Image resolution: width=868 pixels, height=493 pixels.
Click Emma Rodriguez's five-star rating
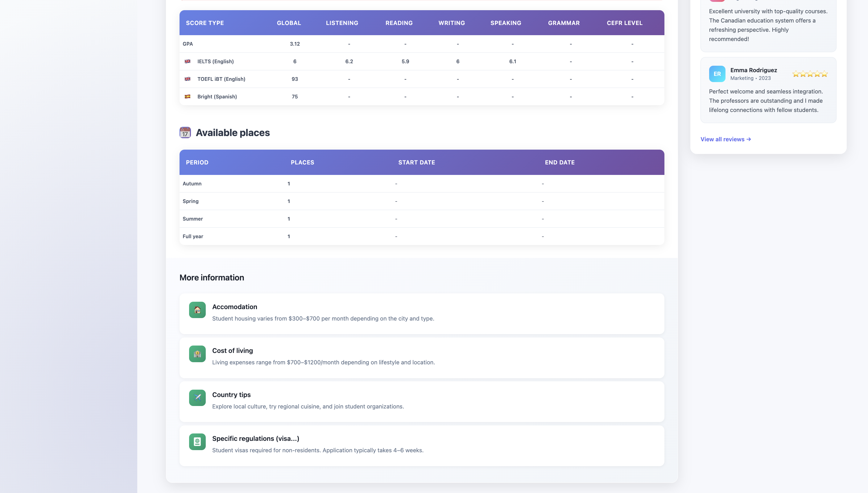tap(810, 74)
